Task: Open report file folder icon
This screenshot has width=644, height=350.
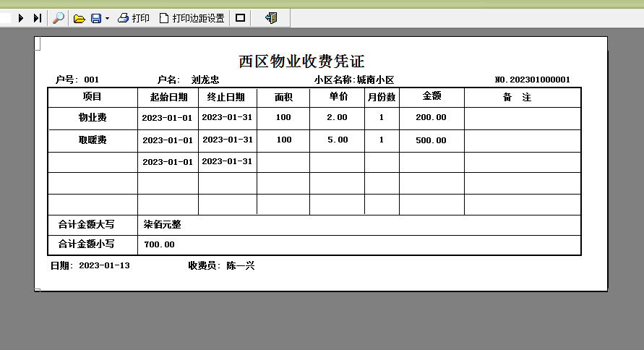Action: (x=80, y=19)
